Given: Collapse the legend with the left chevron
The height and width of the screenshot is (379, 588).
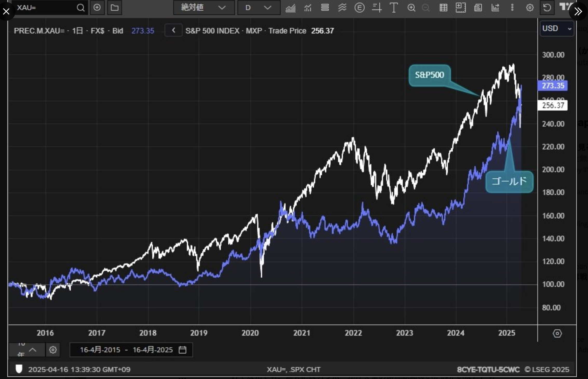Looking at the screenshot, I should [173, 31].
